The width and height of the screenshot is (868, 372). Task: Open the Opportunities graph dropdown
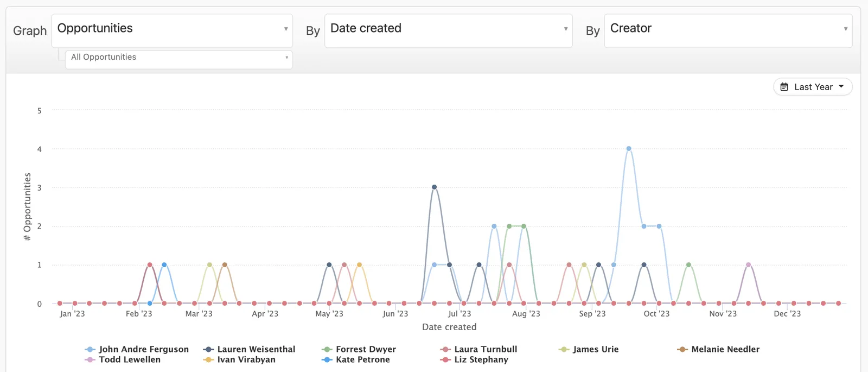click(x=172, y=30)
